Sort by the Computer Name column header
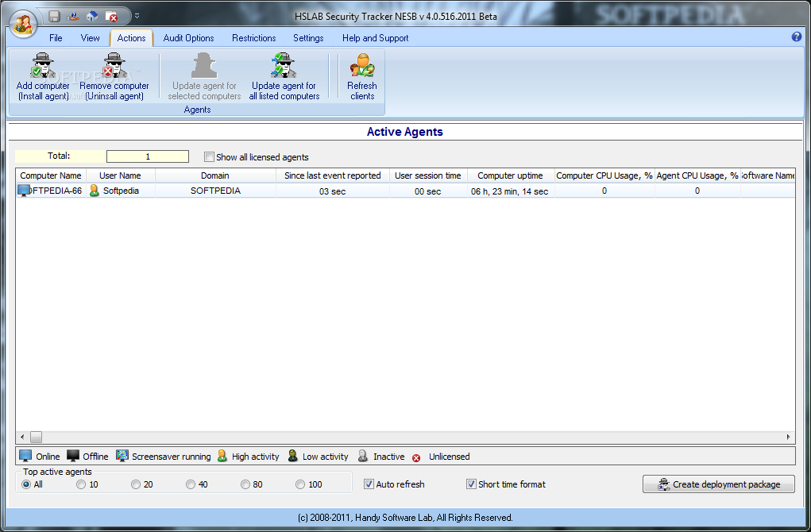811x532 pixels. (51, 175)
